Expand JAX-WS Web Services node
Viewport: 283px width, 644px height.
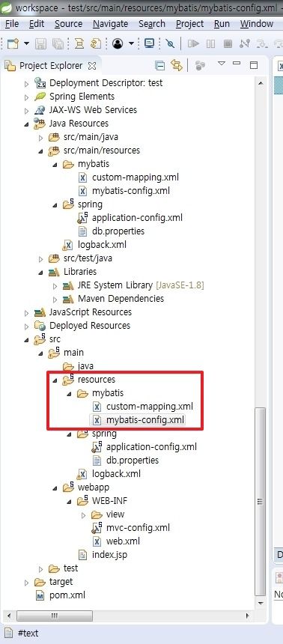pyautogui.click(x=27, y=111)
